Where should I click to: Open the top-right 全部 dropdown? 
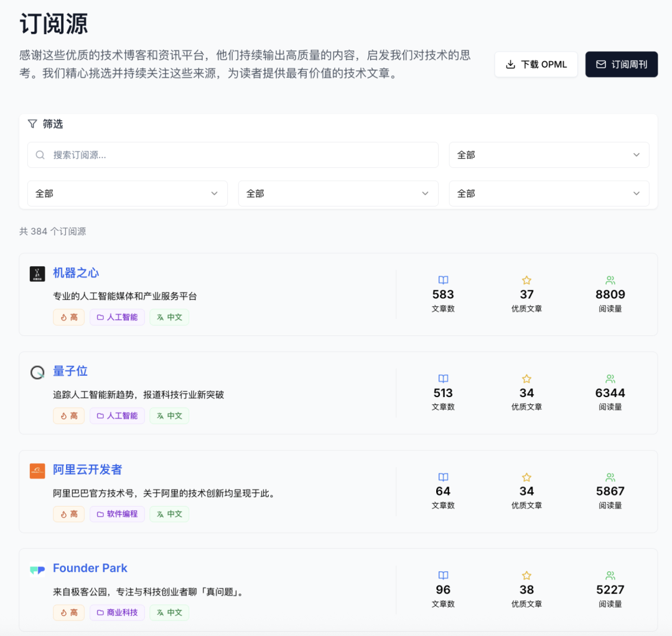[549, 154]
